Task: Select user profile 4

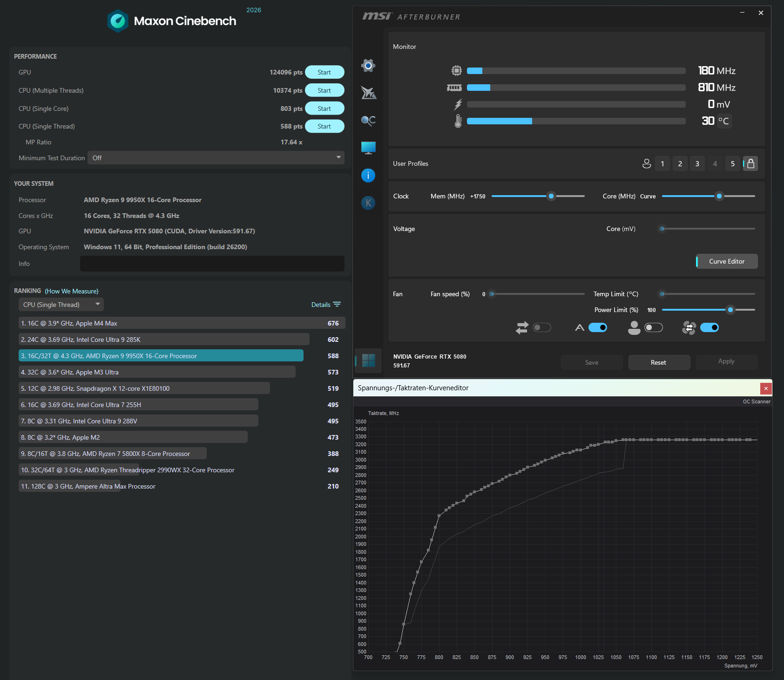Action: click(x=715, y=163)
